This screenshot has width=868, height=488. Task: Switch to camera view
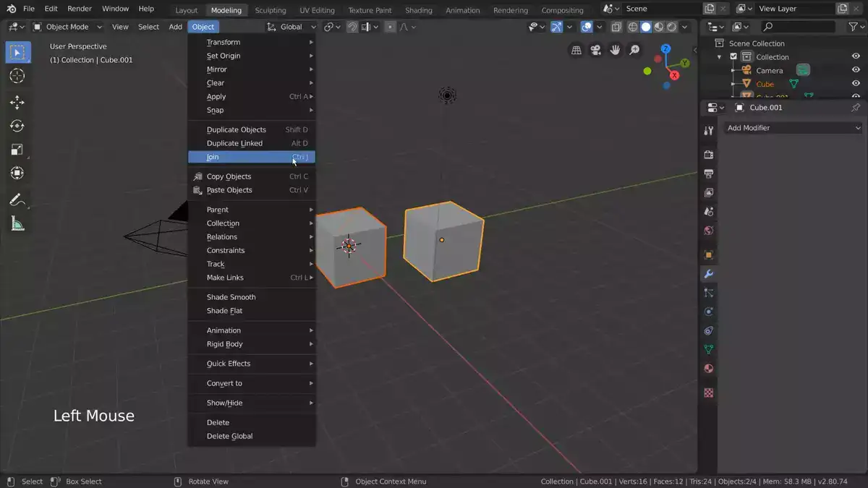click(596, 50)
